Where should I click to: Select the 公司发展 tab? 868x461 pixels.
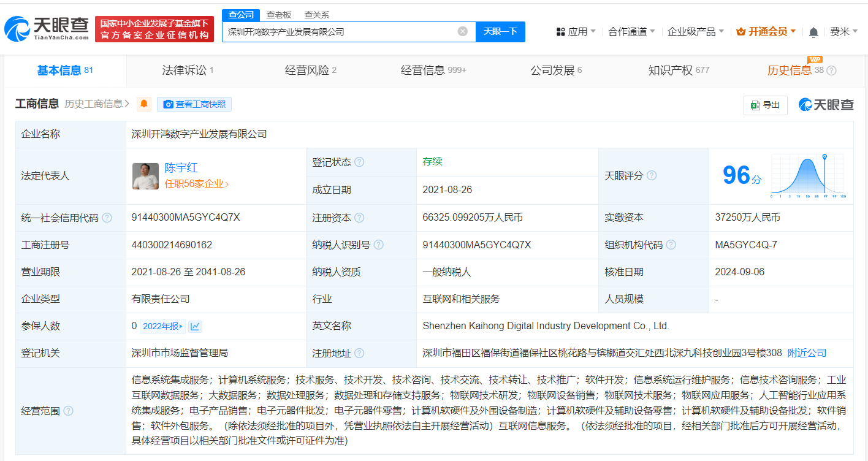(556, 70)
